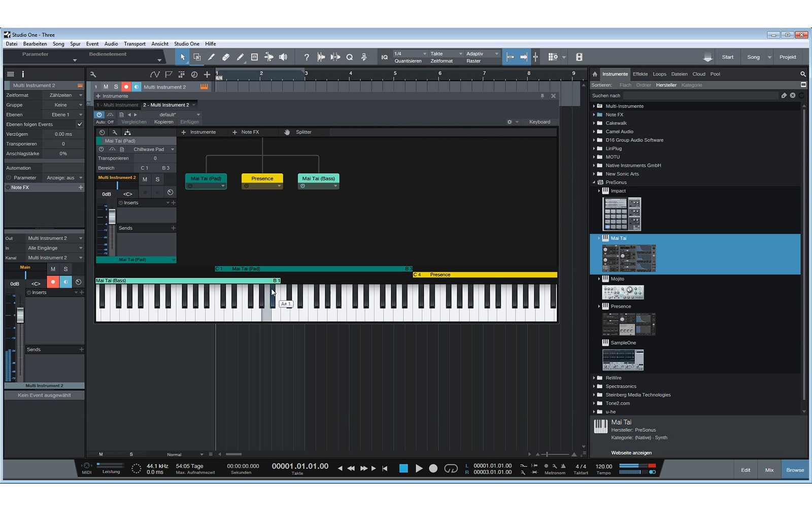Open the Zeitformat Takte dropdown
This screenshot has width=812, height=511.
[x=446, y=54]
